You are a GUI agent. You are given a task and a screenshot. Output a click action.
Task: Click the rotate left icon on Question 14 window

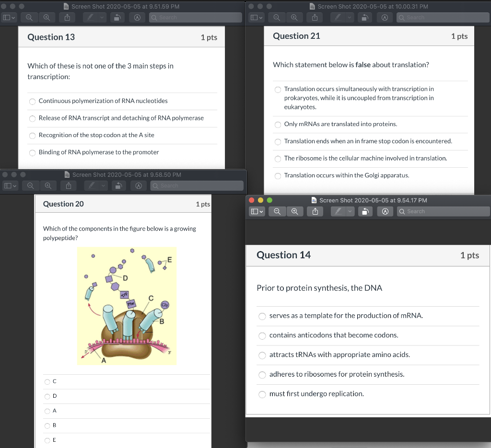[365, 211]
